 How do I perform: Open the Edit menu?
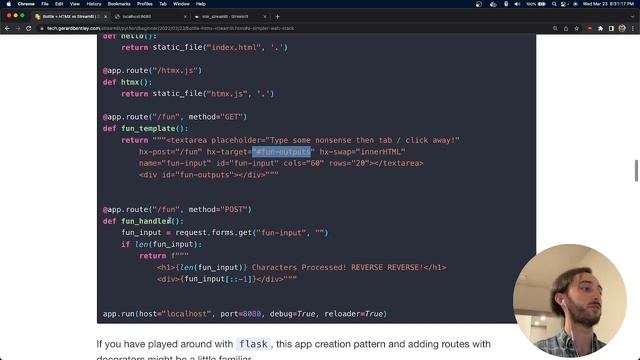(x=59, y=4)
